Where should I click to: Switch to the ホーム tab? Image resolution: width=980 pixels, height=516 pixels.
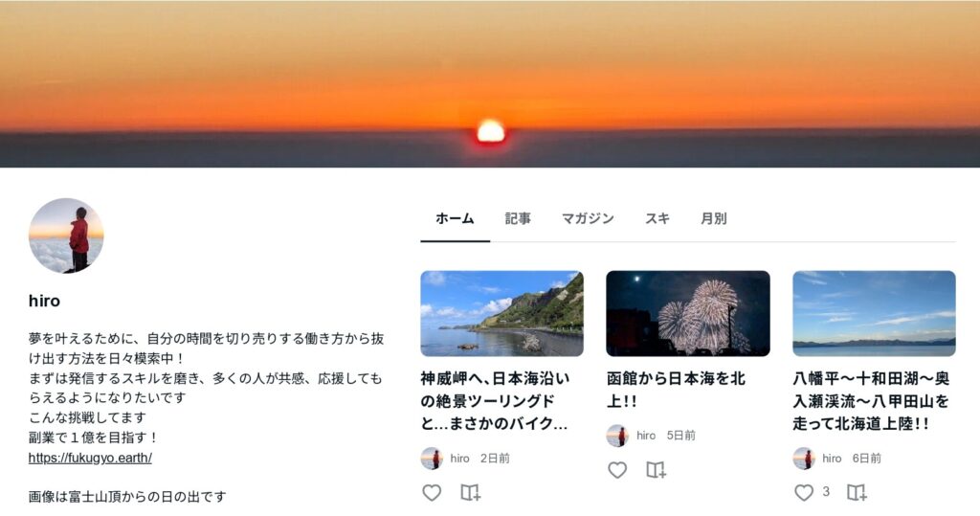[x=455, y=219]
